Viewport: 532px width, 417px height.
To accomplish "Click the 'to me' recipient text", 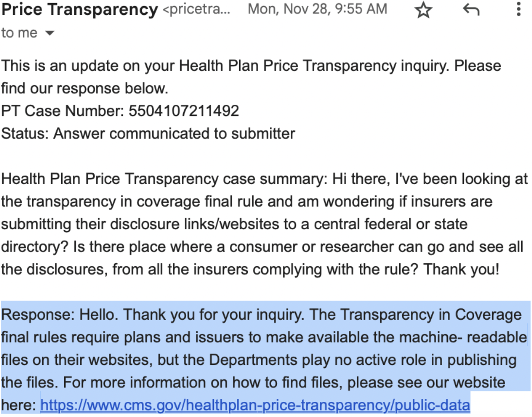I will pyautogui.click(x=20, y=33).
